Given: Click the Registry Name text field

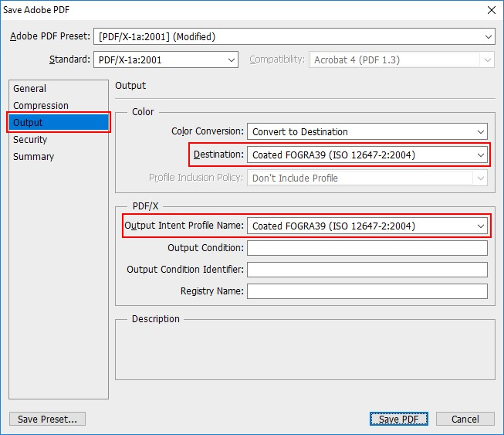Looking at the screenshot, I should pos(367,291).
